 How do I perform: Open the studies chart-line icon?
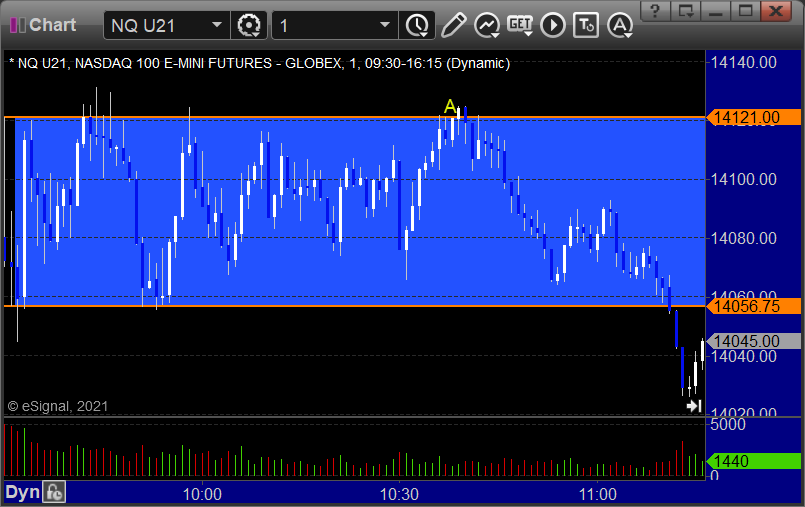[x=487, y=25]
